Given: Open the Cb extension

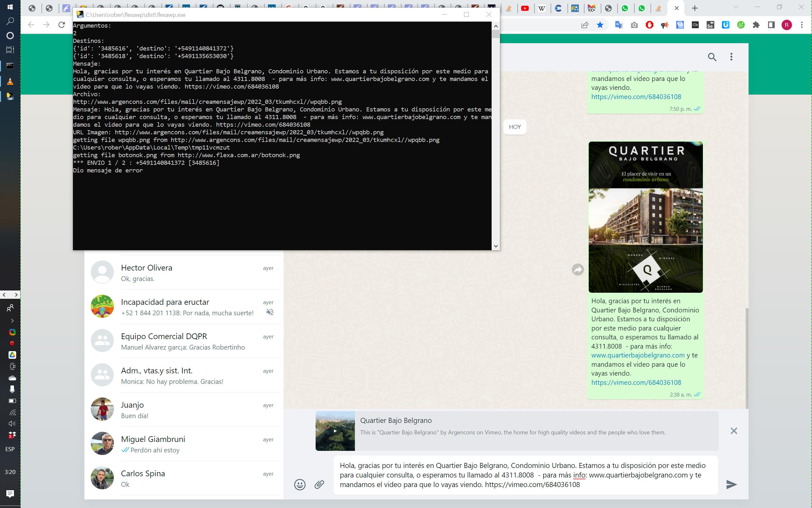Looking at the screenshot, I should tap(695, 25).
